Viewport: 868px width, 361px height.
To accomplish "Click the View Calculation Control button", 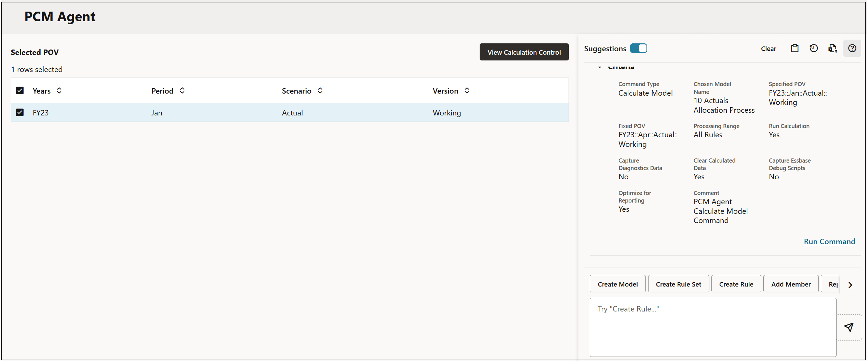I will [524, 52].
